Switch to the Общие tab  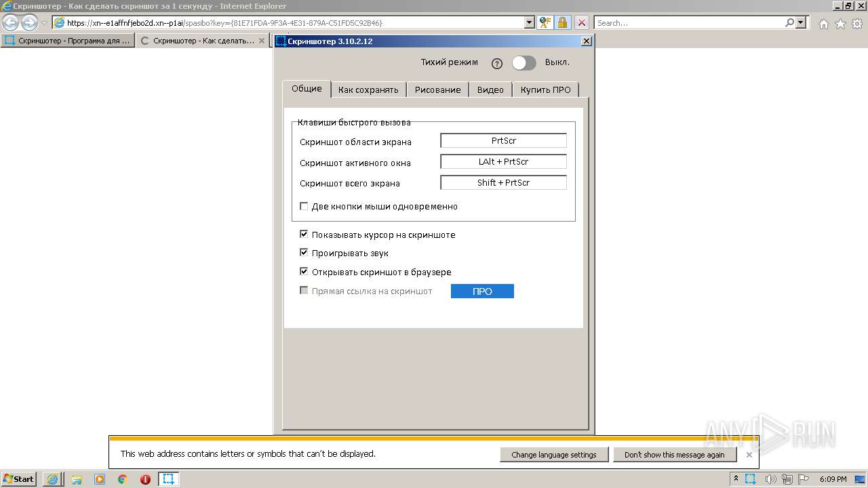click(307, 89)
